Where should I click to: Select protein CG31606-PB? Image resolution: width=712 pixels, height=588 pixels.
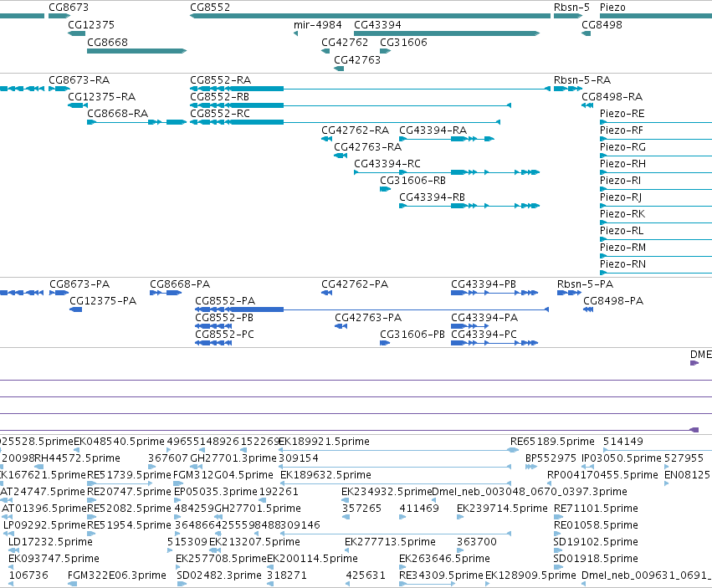[412, 335]
